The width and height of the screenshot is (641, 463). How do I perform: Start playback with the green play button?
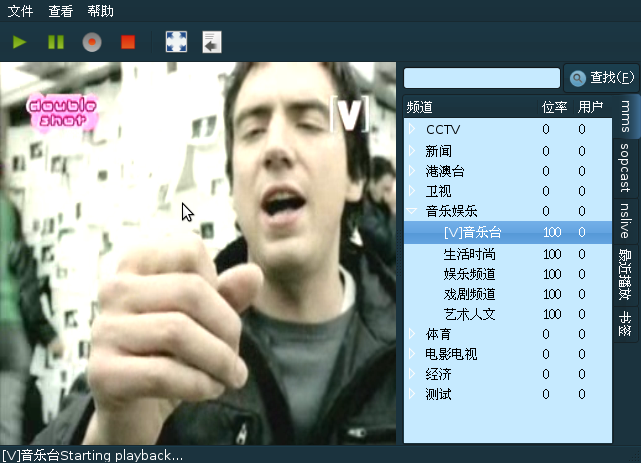[19, 42]
